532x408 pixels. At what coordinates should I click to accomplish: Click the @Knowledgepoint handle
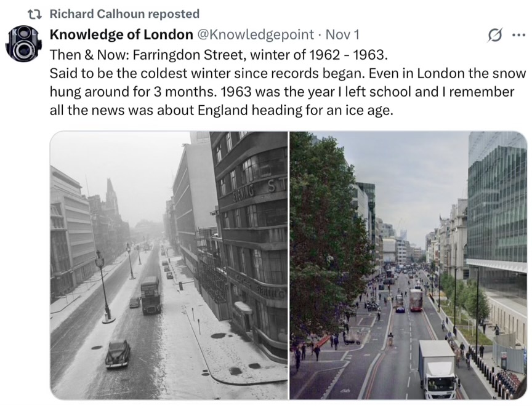click(254, 34)
